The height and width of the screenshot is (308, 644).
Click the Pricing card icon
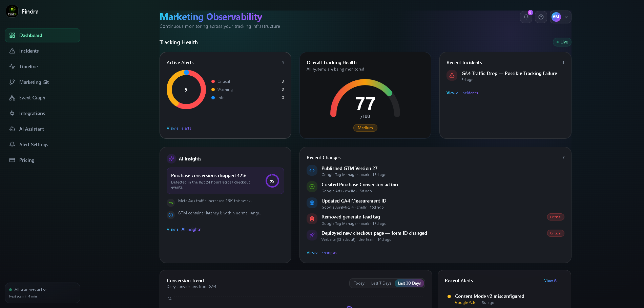click(x=12, y=160)
